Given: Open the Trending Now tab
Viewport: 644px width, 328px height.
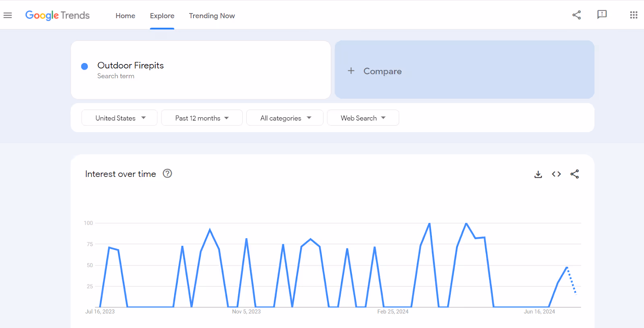Looking at the screenshot, I should click(x=212, y=16).
